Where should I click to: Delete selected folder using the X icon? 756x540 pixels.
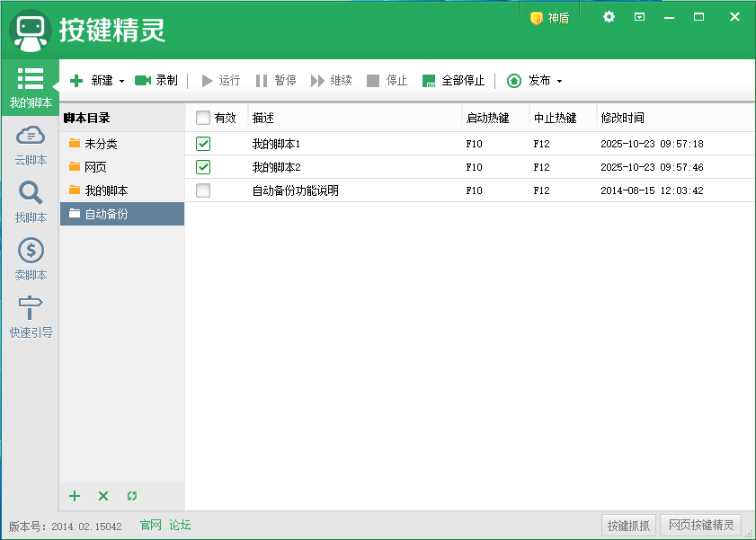[103, 495]
